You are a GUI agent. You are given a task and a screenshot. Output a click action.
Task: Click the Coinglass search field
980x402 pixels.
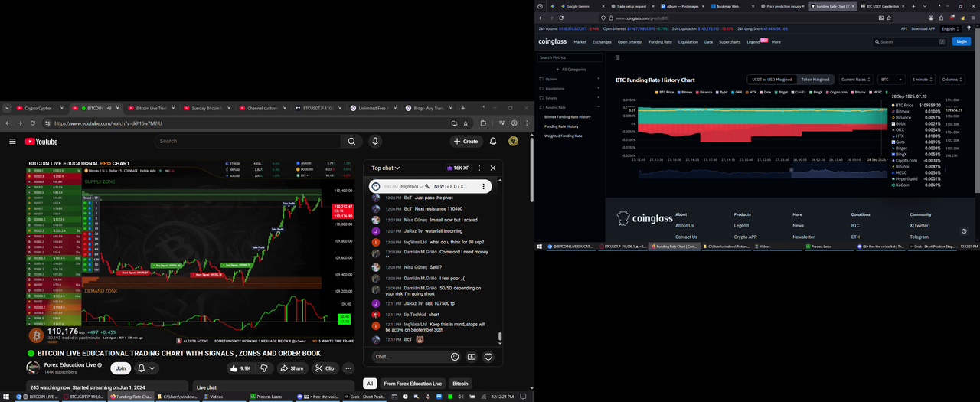point(910,41)
